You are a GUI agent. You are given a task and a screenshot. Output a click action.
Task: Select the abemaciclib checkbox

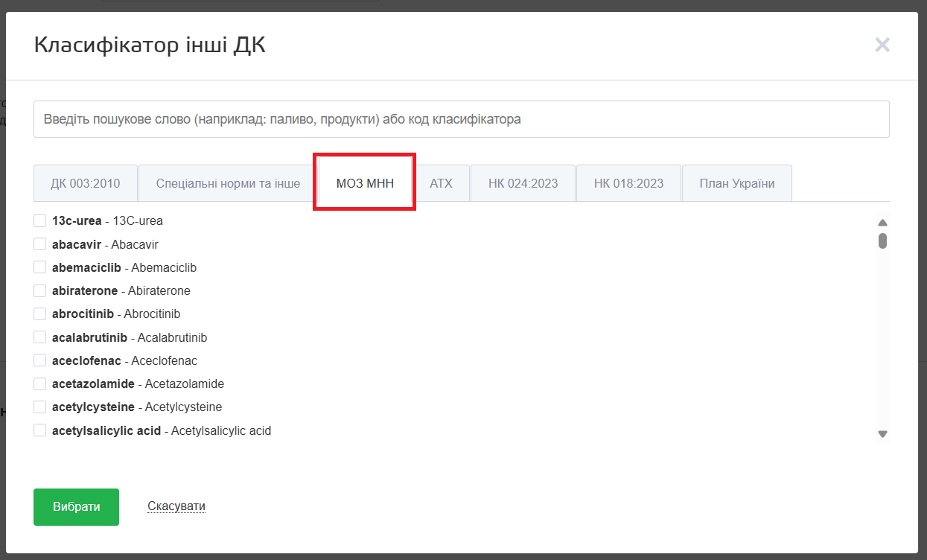click(40, 267)
